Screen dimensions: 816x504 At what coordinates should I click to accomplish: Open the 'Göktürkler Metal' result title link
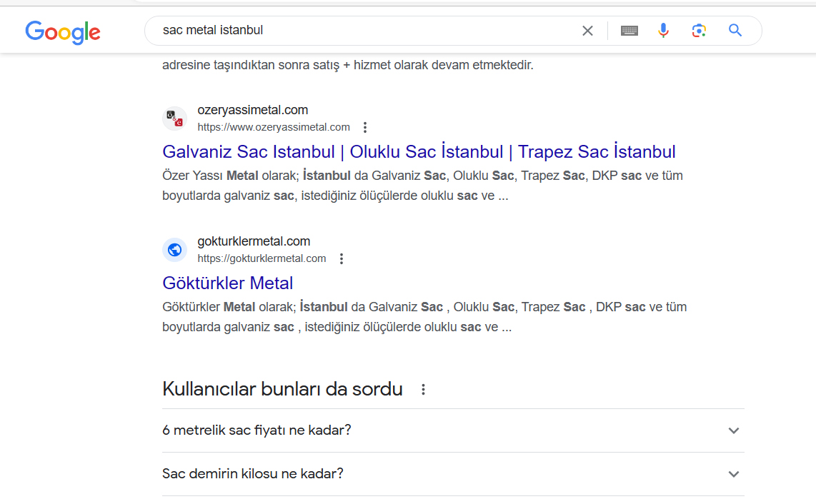pos(228,283)
